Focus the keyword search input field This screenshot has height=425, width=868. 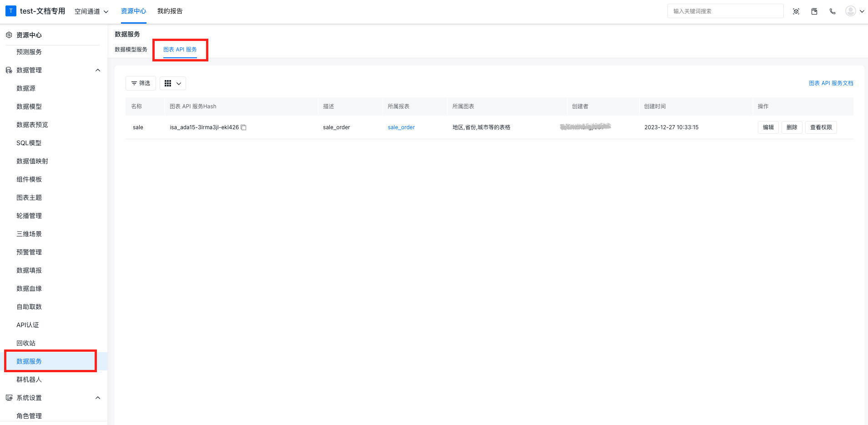(725, 11)
